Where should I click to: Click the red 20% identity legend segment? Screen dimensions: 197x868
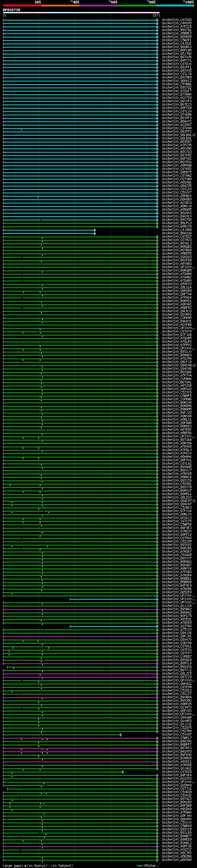[x=22, y=6]
